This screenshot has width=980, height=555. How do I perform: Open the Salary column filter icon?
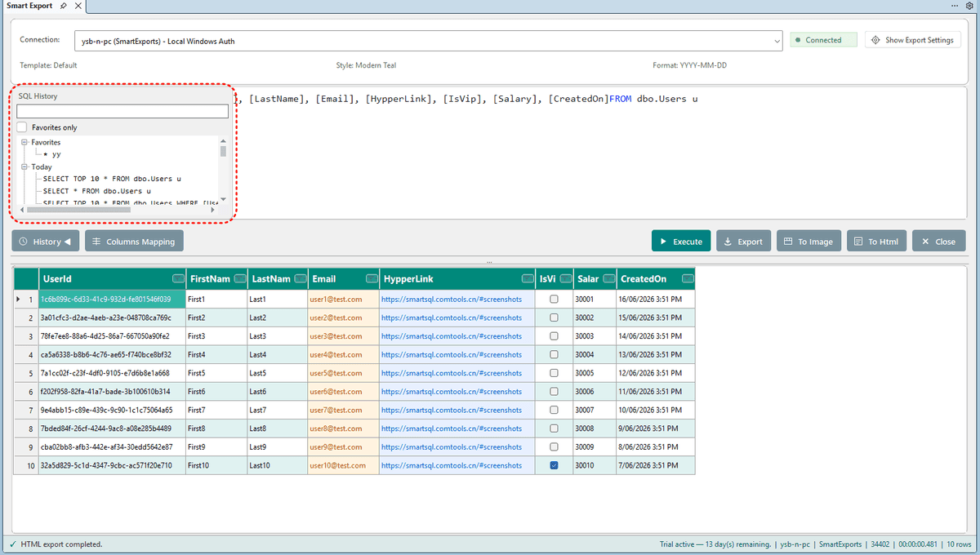(x=608, y=278)
